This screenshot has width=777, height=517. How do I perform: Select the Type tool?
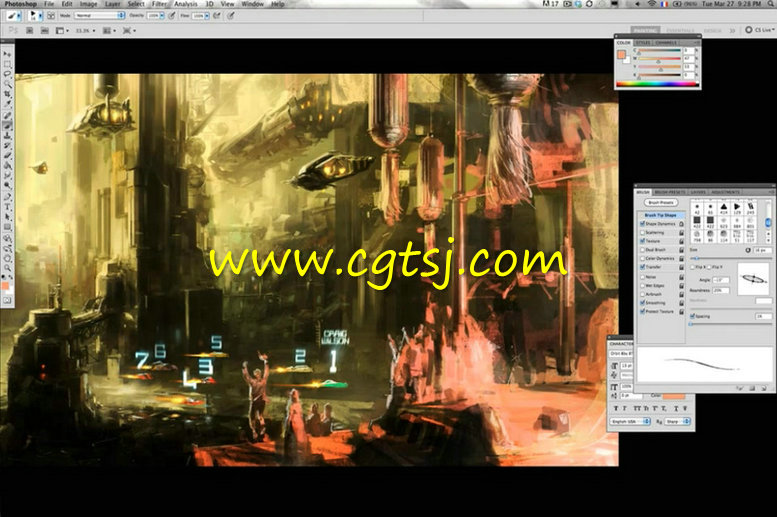7,206
